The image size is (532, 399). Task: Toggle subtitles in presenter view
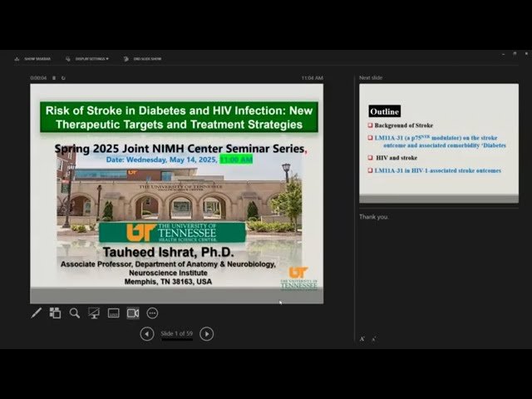coord(113,313)
